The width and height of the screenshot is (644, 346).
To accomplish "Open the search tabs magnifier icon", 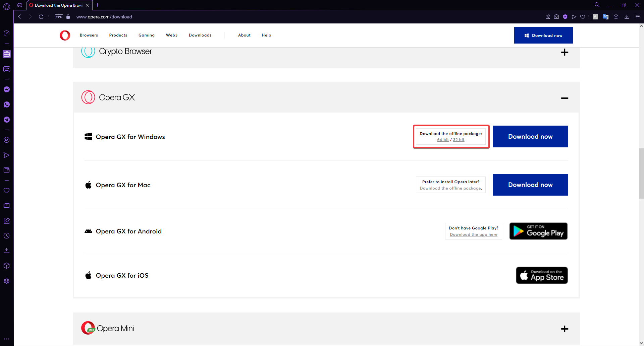I will pyautogui.click(x=597, y=5).
